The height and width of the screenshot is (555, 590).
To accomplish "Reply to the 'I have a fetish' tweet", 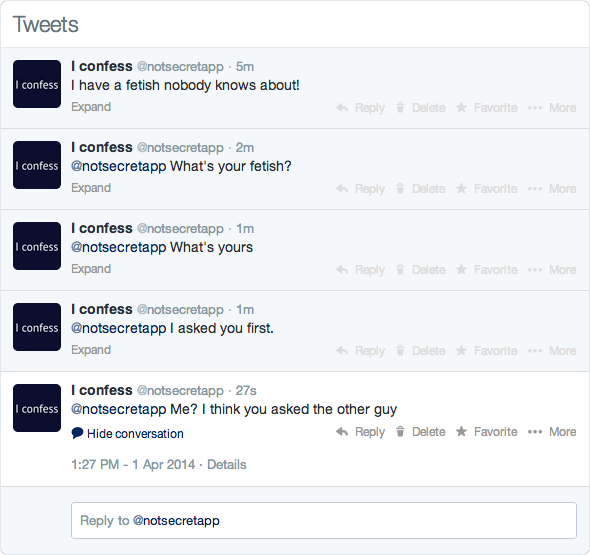I will pos(360,108).
